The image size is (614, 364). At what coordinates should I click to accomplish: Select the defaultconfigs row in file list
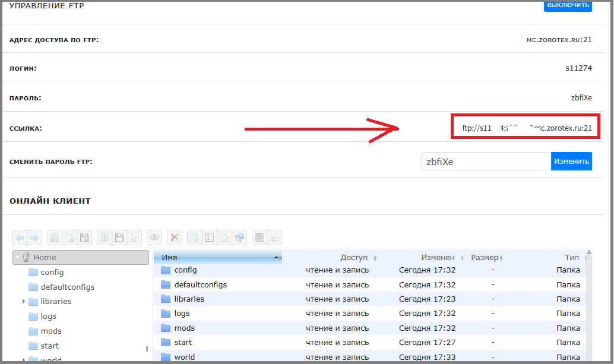[x=370, y=284]
